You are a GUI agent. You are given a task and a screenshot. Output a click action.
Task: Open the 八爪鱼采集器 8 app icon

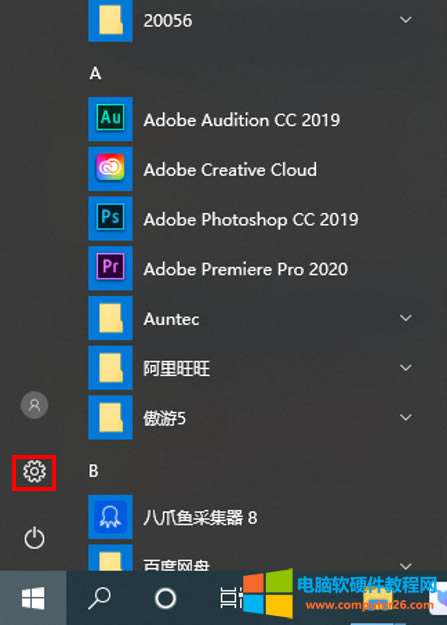click(110, 517)
